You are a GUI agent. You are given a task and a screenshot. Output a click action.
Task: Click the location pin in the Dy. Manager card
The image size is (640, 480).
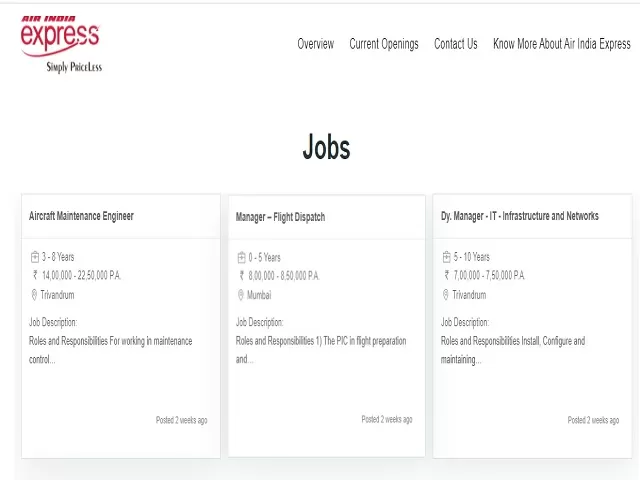(x=446, y=295)
